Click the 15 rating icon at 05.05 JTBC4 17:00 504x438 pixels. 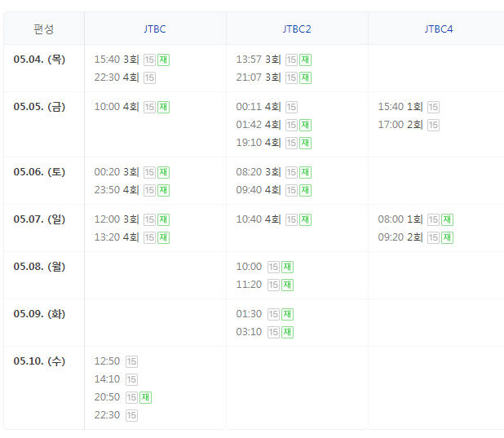[x=433, y=125]
